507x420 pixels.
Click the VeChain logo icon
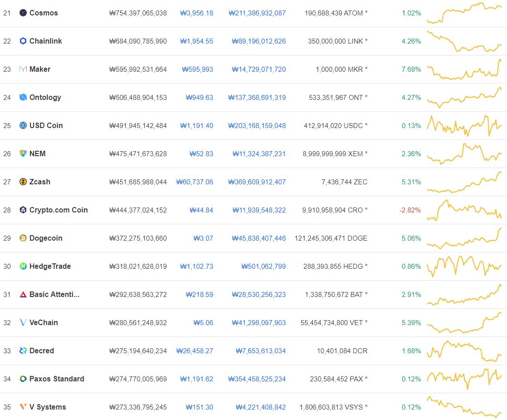pyautogui.click(x=23, y=322)
